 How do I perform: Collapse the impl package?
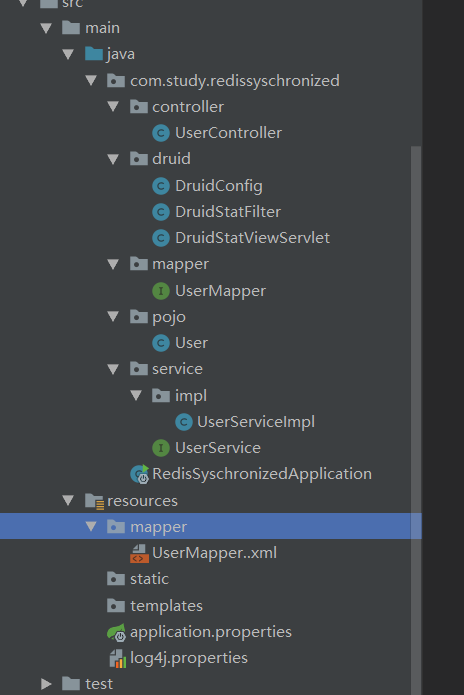point(136,395)
